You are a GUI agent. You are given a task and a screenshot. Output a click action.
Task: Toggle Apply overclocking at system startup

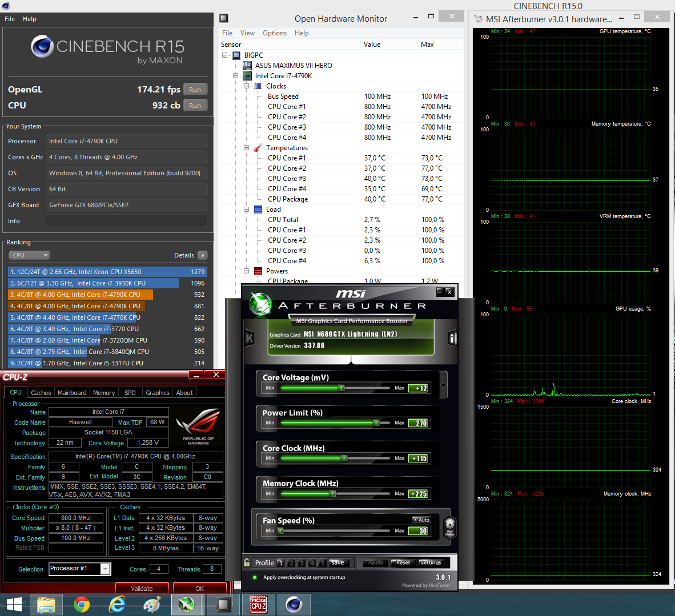click(x=255, y=577)
